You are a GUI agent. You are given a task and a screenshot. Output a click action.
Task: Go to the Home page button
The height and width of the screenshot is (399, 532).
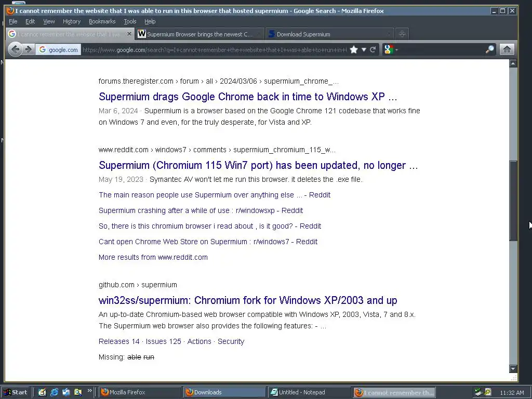coord(507,49)
